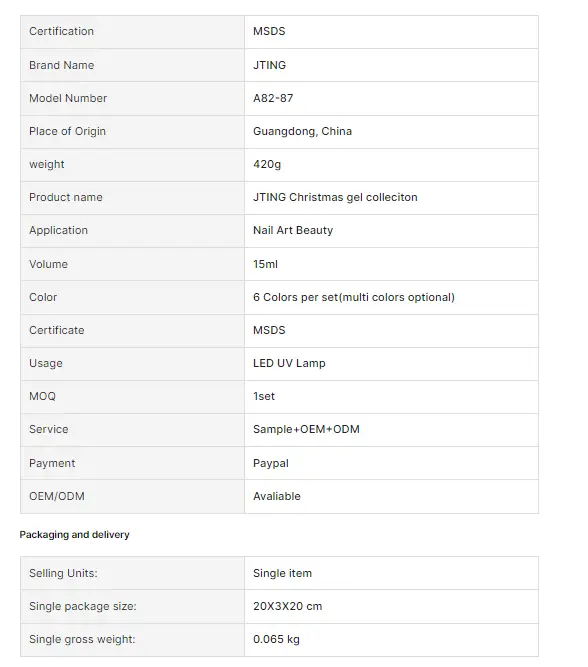588x667 pixels.
Task: Click the Paypal payment value
Action: pyautogui.click(x=271, y=463)
